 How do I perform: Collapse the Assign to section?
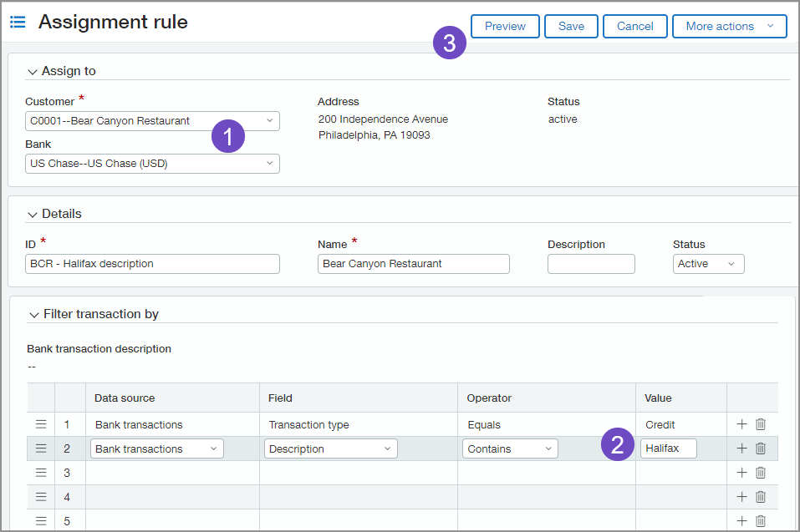pyautogui.click(x=32, y=71)
